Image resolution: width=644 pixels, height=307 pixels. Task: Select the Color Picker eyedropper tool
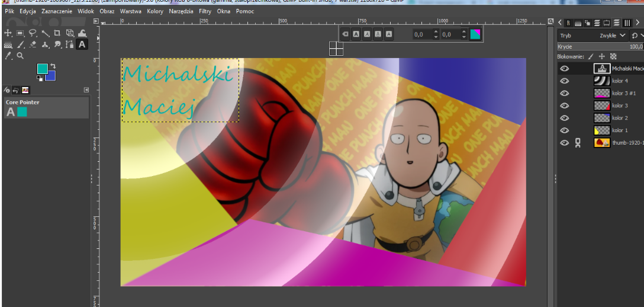point(8,56)
